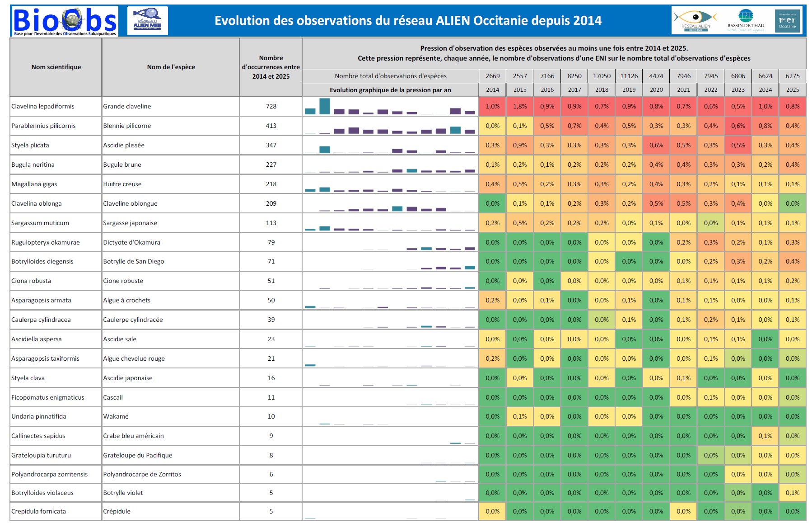Select the Nom de l'espèce column header

tap(171, 67)
